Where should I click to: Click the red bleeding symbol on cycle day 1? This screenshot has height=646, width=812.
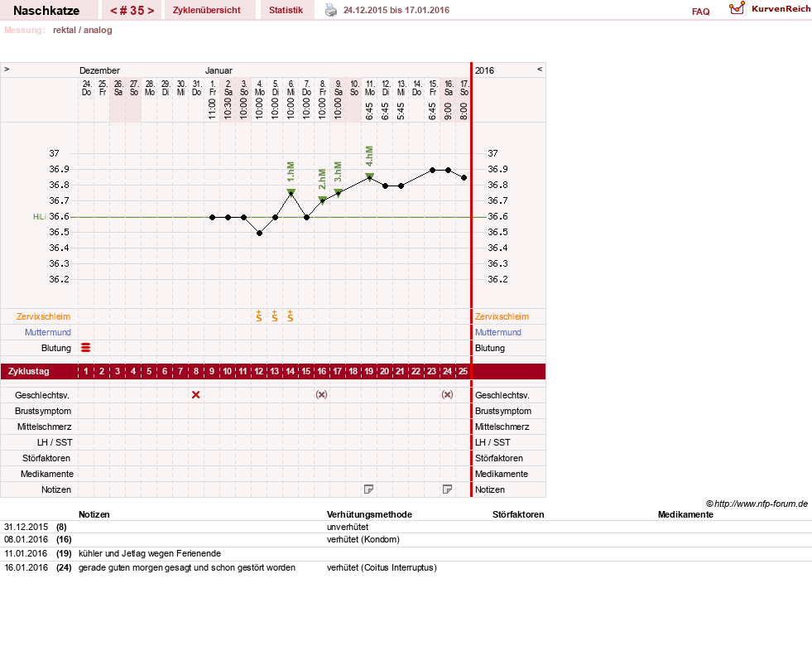pyautogui.click(x=86, y=348)
